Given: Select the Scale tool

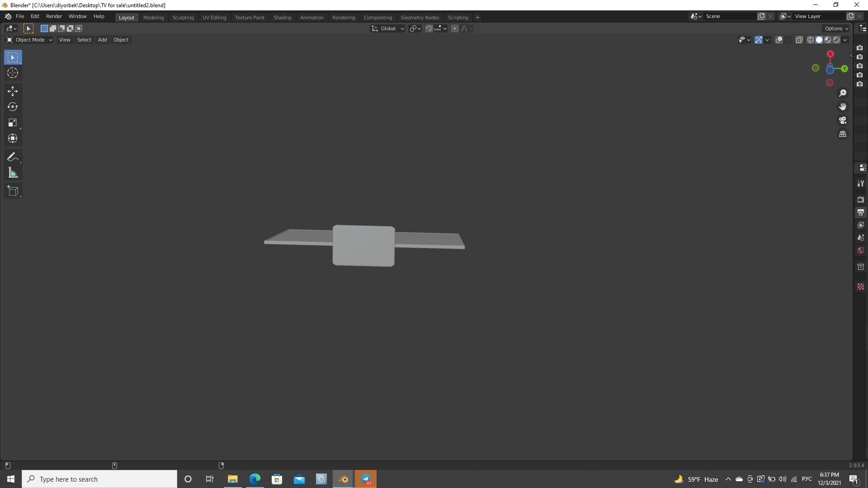Looking at the screenshot, I should pyautogui.click(x=13, y=122).
